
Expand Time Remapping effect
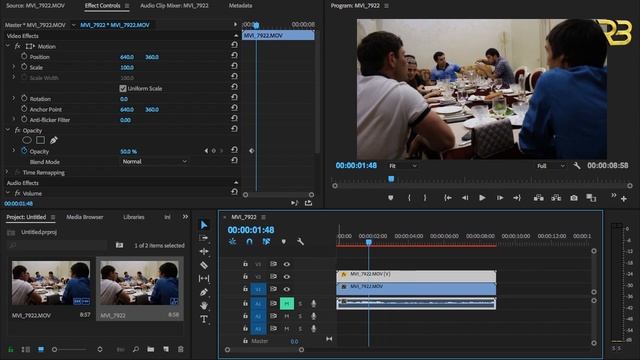(7, 172)
